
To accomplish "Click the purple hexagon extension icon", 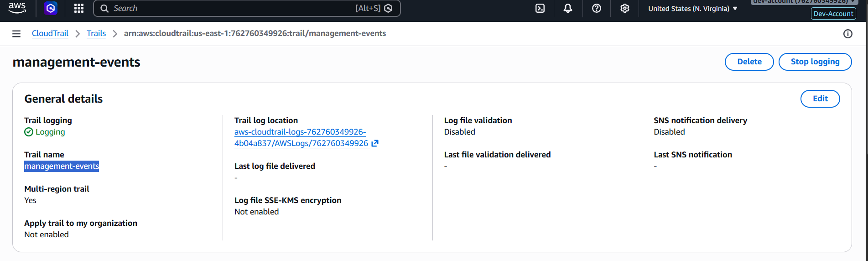I will (x=51, y=8).
